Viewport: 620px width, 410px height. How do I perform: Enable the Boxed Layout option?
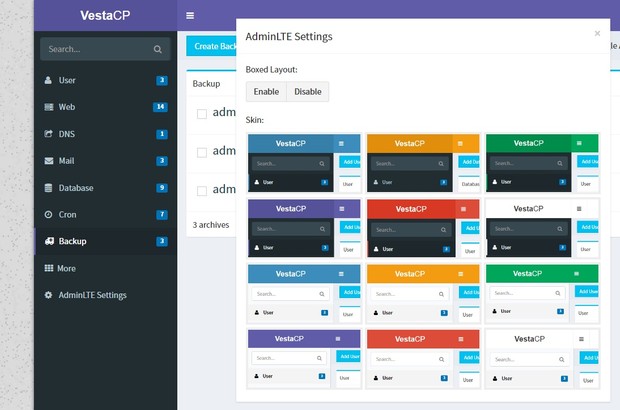coord(266,92)
